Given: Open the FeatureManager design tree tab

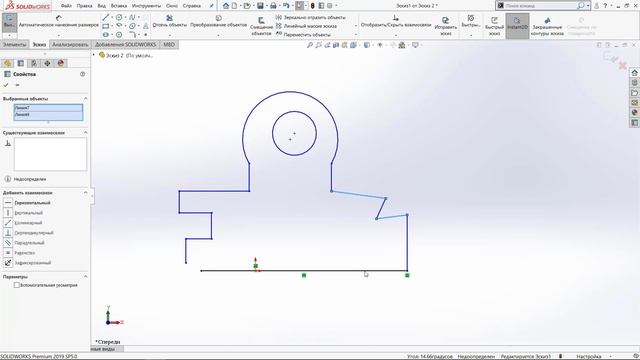Looking at the screenshot, I should tap(7, 63).
